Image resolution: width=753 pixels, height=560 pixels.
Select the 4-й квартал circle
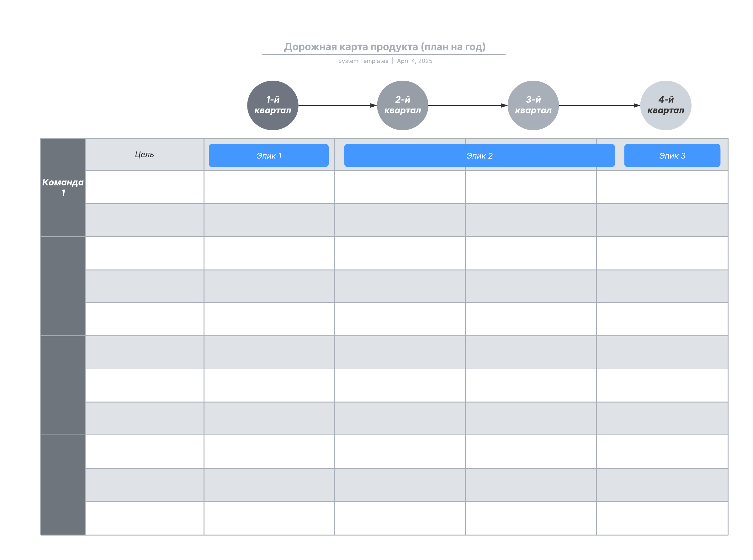665,105
